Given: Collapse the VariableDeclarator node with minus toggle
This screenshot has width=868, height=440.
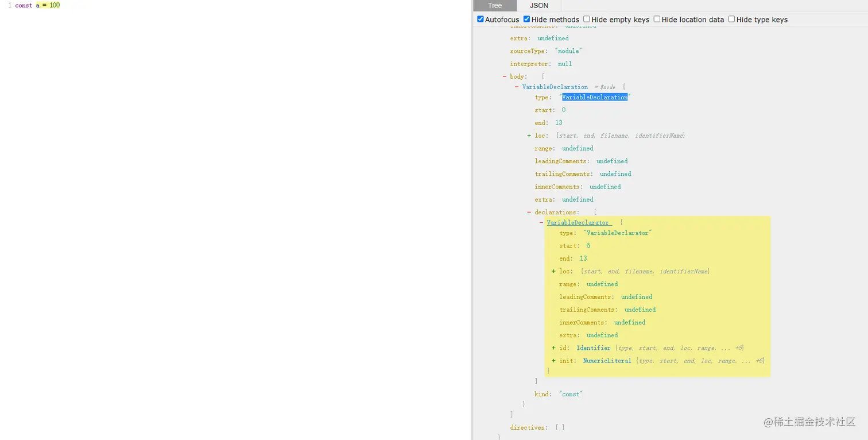Looking at the screenshot, I should pyautogui.click(x=541, y=222).
